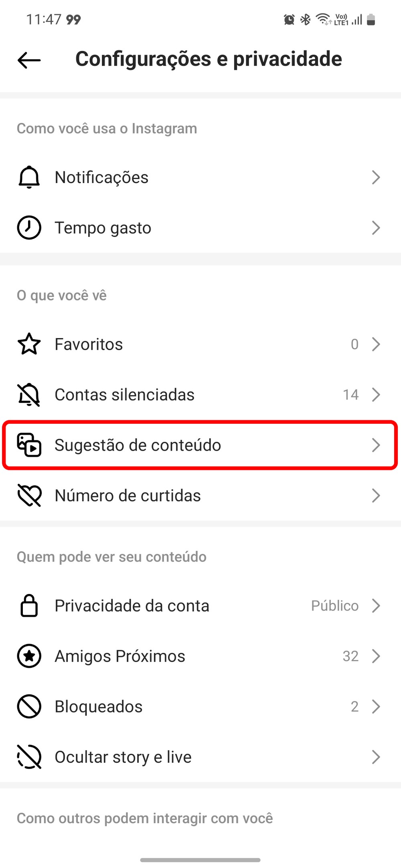The image size is (401, 868).
Task: Tap the Ocultar story e live icon
Action: pyautogui.click(x=29, y=757)
